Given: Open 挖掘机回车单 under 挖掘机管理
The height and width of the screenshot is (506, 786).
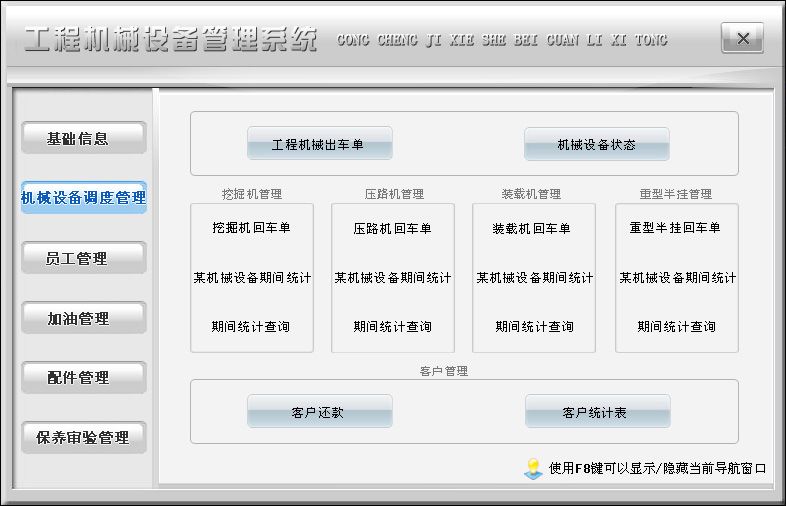Looking at the screenshot, I should click(251, 228).
